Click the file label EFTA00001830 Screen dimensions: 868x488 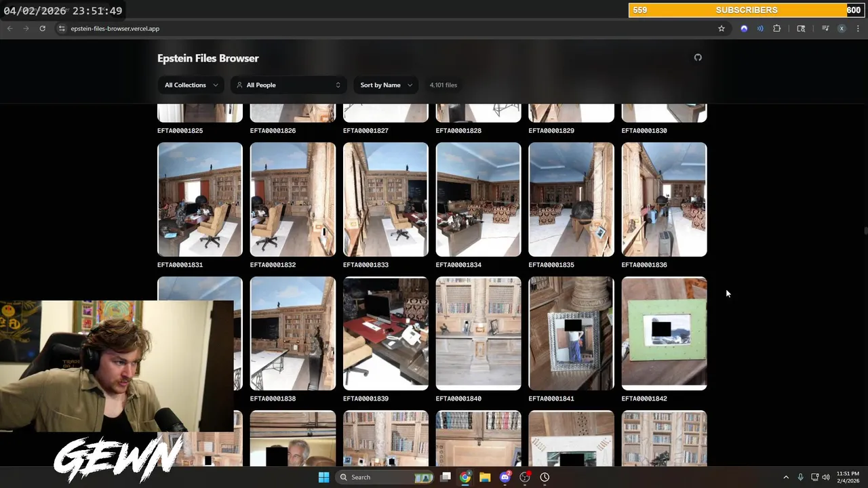click(644, 131)
